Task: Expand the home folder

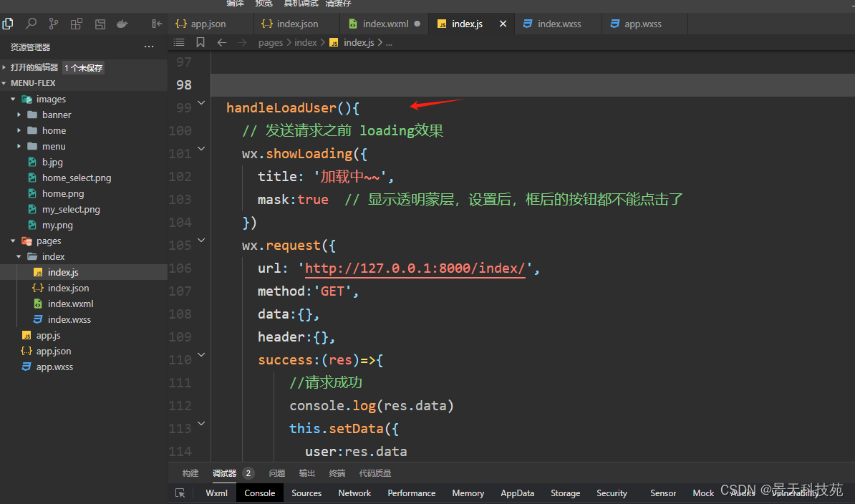Action: pyautogui.click(x=19, y=131)
